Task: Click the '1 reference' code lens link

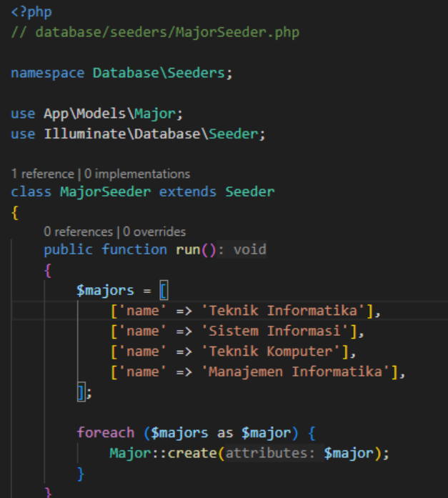Action: pos(42,174)
